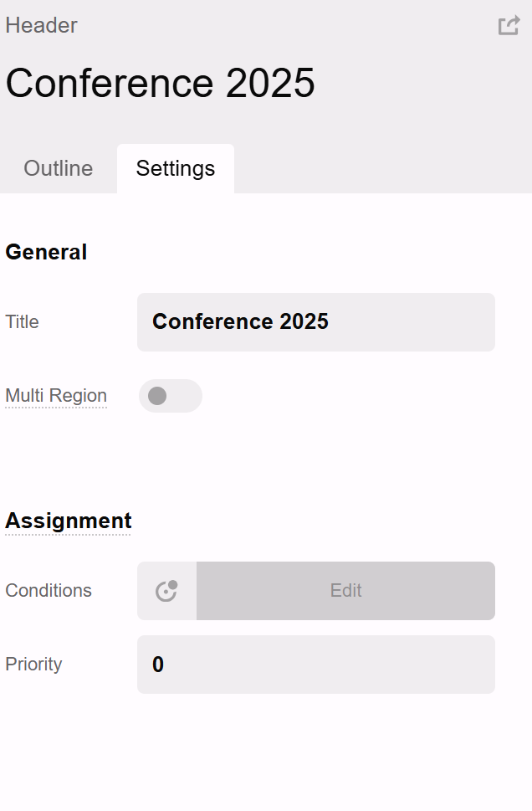Switch to the Outline tab

click(x=59, y=168)
